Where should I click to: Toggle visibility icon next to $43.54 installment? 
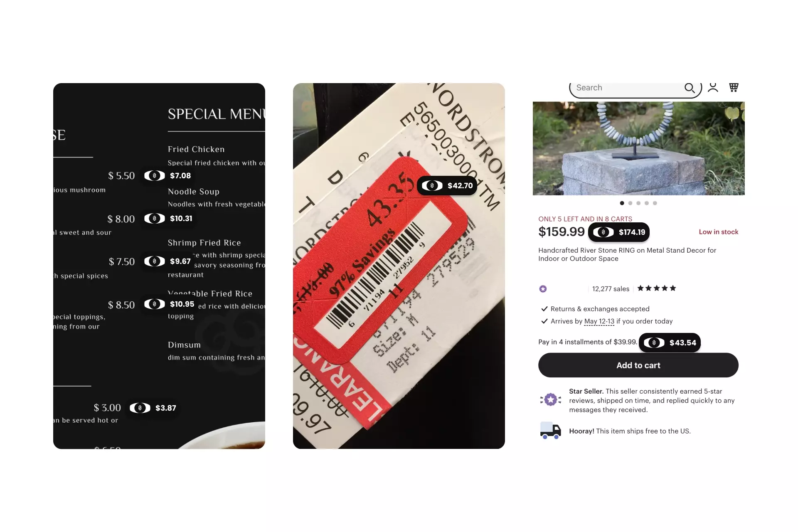654,342
